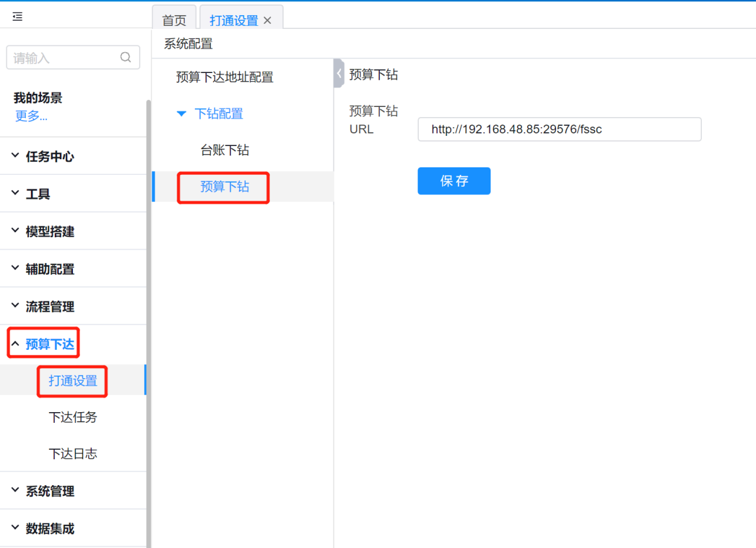
Task: Open 下达任务 in the sidebar
Action: point(73,417)
